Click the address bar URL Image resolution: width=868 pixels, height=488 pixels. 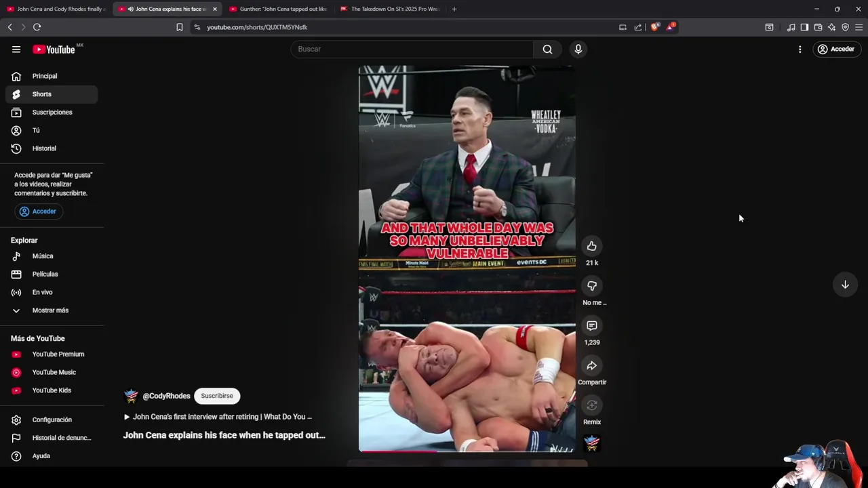pos(257,27)
